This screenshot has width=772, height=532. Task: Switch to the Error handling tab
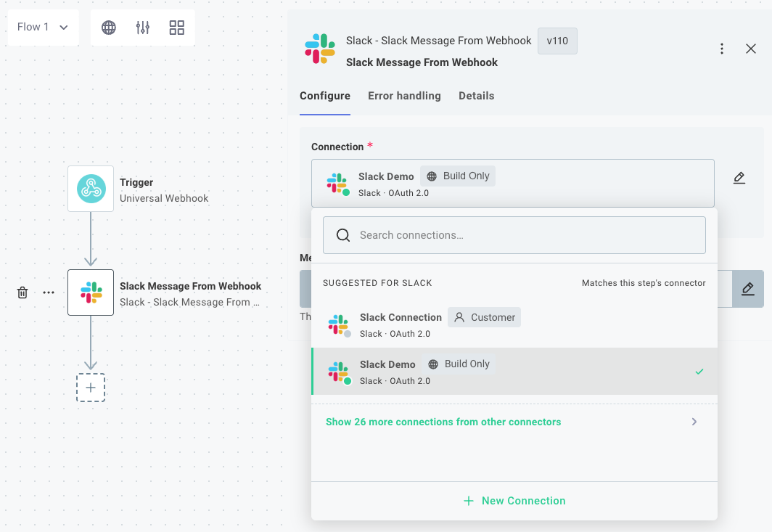(404, 96)
